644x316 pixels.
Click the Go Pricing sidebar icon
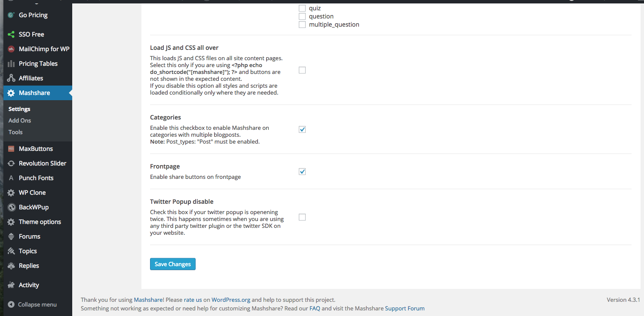point(11,15)
